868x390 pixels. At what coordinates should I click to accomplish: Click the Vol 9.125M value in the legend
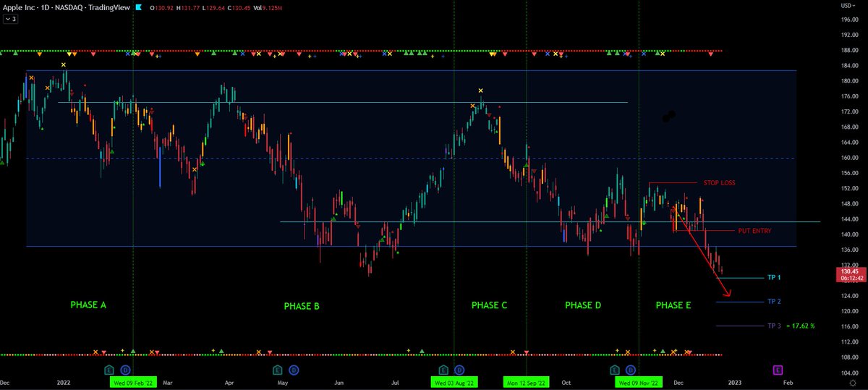pyautogui.click(x=269, y=8)
